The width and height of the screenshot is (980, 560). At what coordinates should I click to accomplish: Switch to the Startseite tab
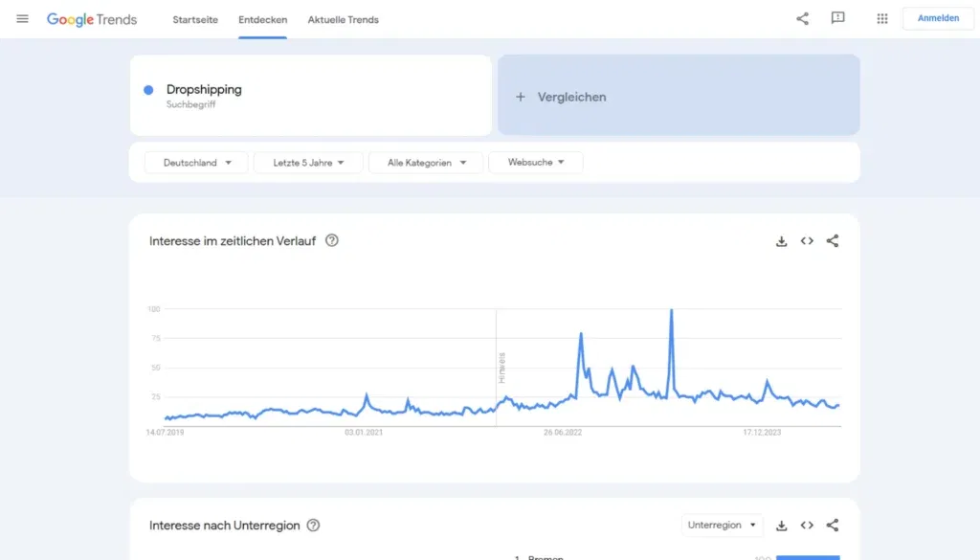pos(194,18)
